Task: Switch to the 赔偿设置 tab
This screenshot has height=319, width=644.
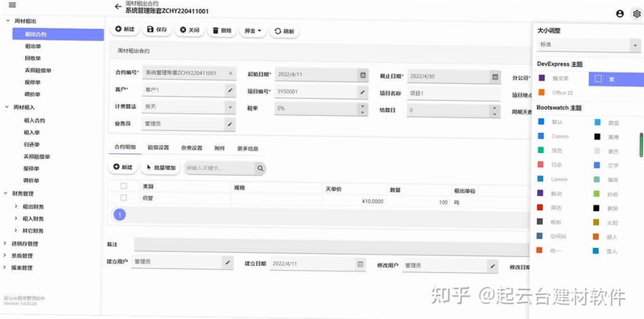Action: tap(158, 147)
